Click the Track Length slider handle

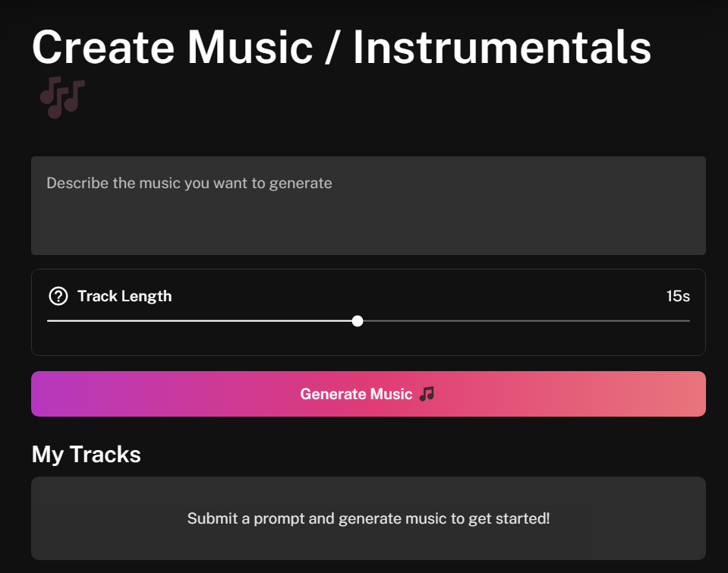tap(358, 321)
